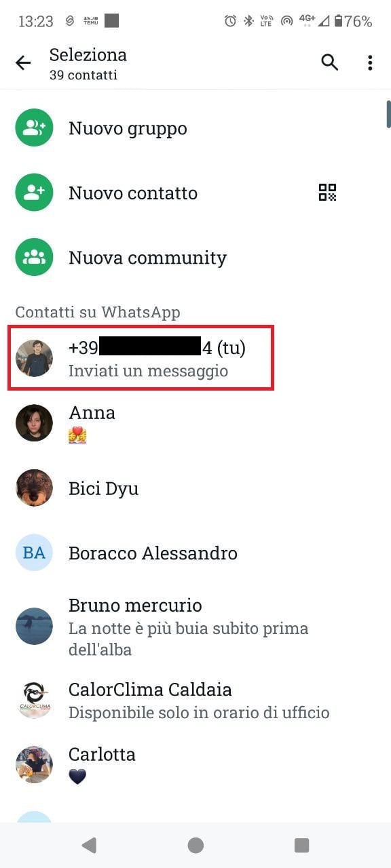Select the Nuova community option

tap(195, 258)
